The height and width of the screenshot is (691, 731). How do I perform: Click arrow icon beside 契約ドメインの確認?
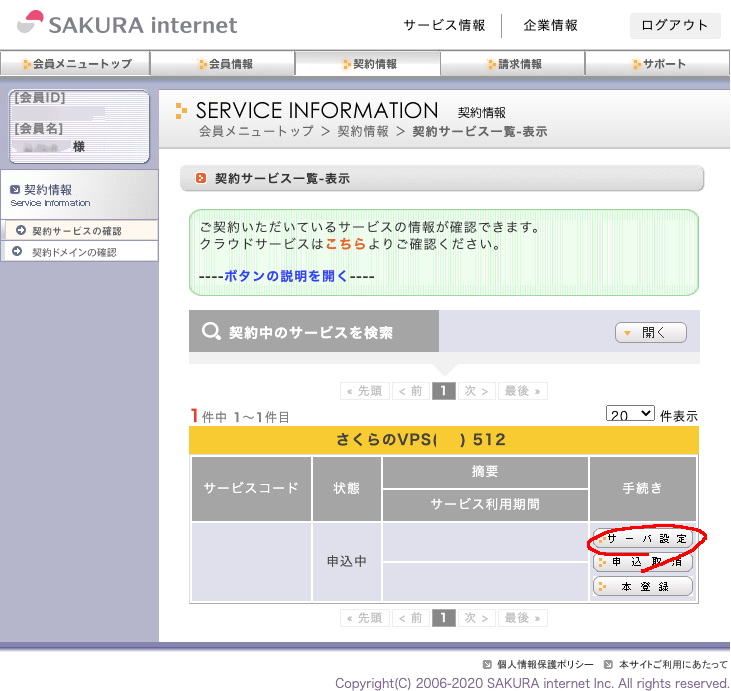point(21,252)
